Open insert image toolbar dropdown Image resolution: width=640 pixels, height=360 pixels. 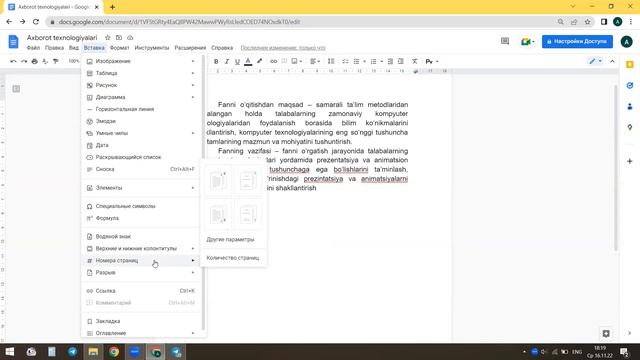297,61
